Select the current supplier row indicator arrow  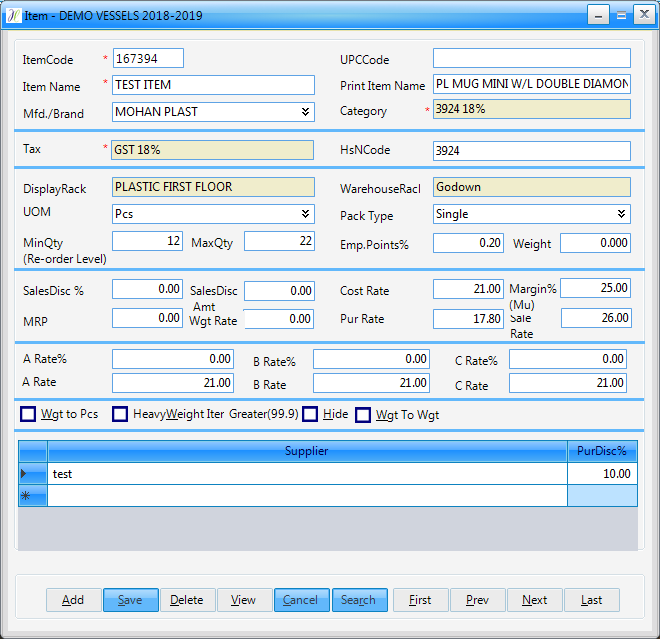[24, 473]
